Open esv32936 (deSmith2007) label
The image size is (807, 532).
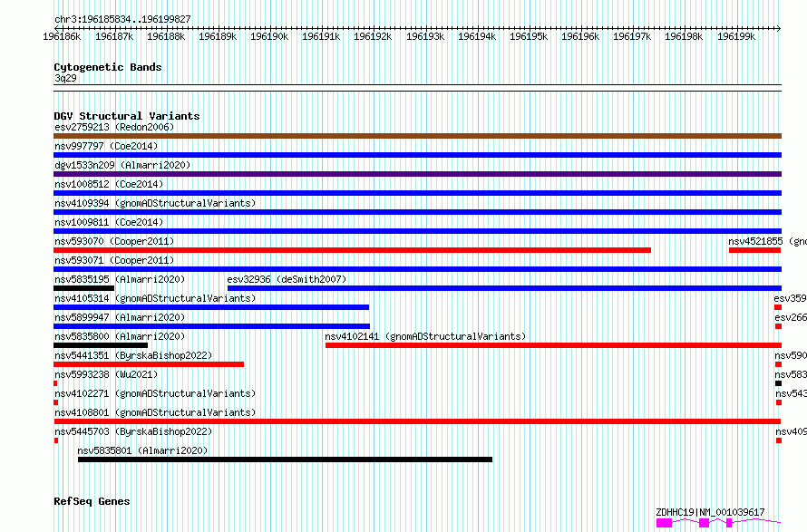pos(287,279)
